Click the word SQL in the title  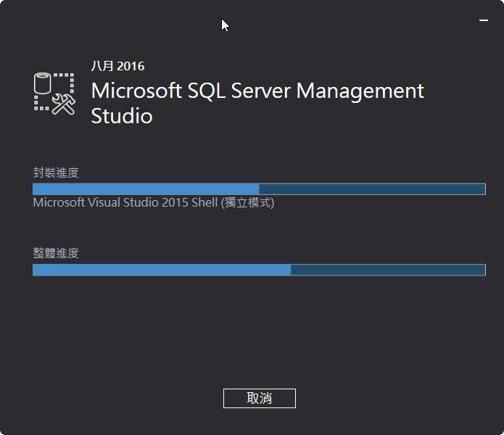[206, 91]
